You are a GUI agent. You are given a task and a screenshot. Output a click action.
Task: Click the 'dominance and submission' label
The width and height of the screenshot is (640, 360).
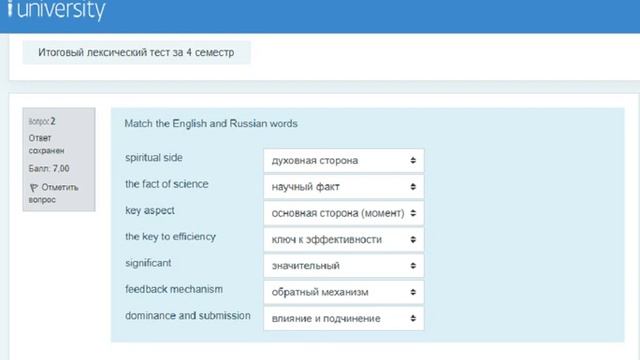[x=188, y=316]
